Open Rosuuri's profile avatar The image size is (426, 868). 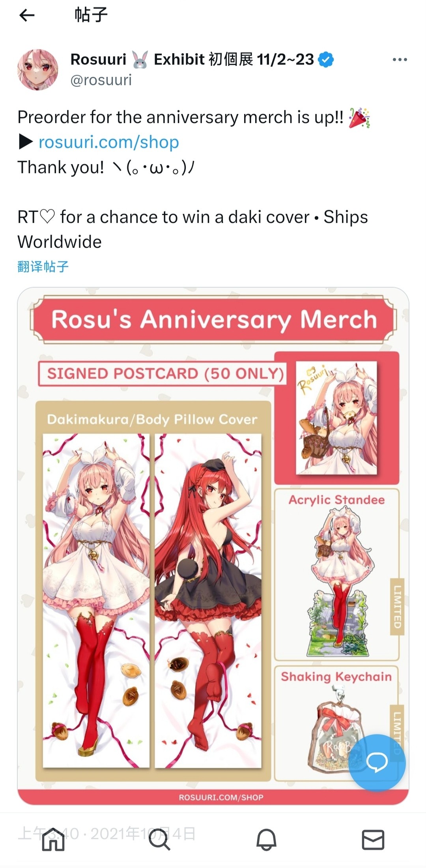[38, 69]
